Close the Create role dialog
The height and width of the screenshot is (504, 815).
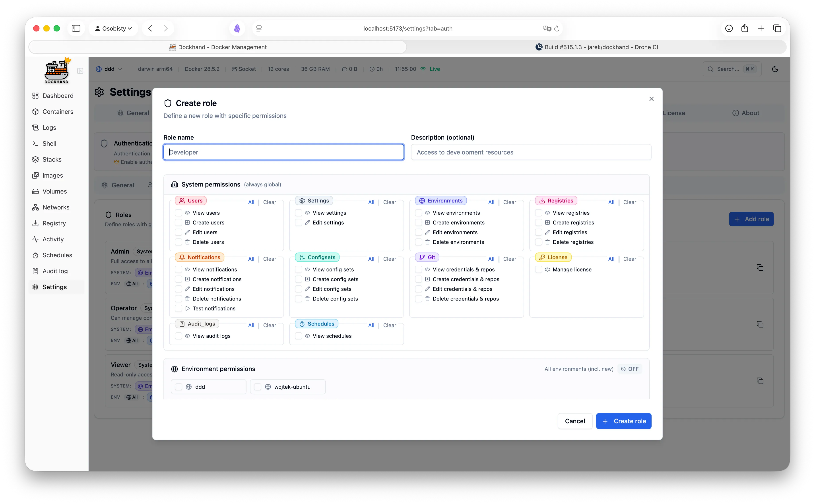coord(651,99)
